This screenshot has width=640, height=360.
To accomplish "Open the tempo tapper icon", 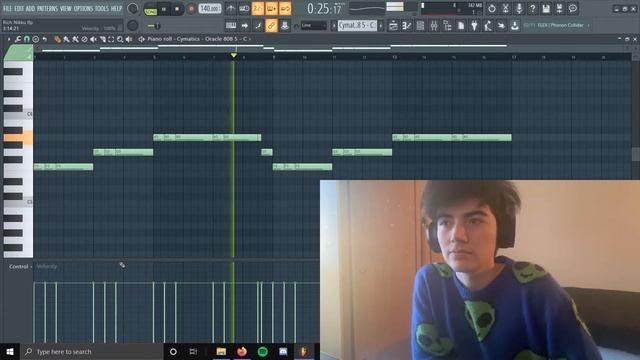I will pos(488,26).
